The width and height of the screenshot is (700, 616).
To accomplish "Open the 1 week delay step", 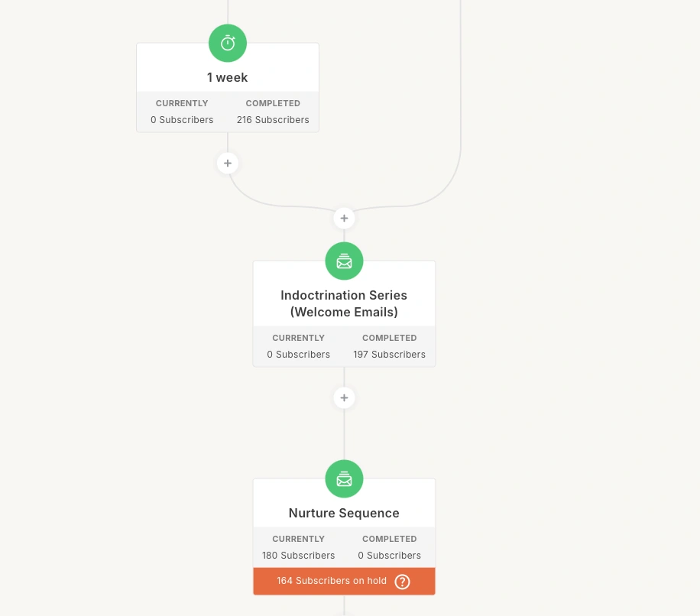I will [x=228, y=77].
